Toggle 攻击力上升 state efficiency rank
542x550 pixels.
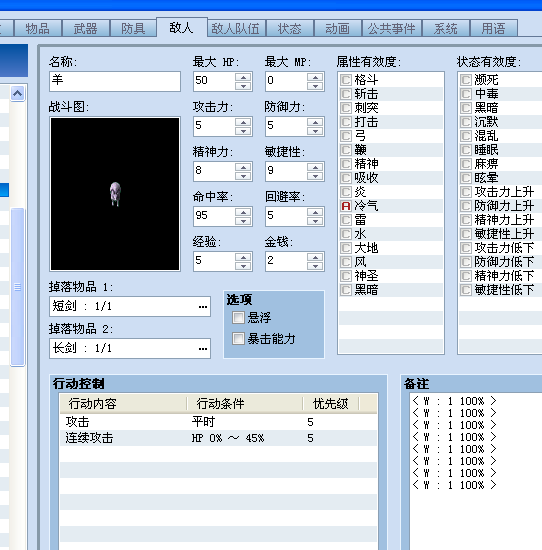(x=466, y=192)
